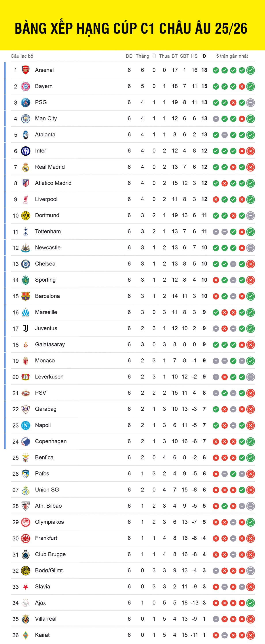Viewport: 265px width, 644px height.
Task: Click the 'Câu lạc bộ' column header
Action: coord(22,56)
